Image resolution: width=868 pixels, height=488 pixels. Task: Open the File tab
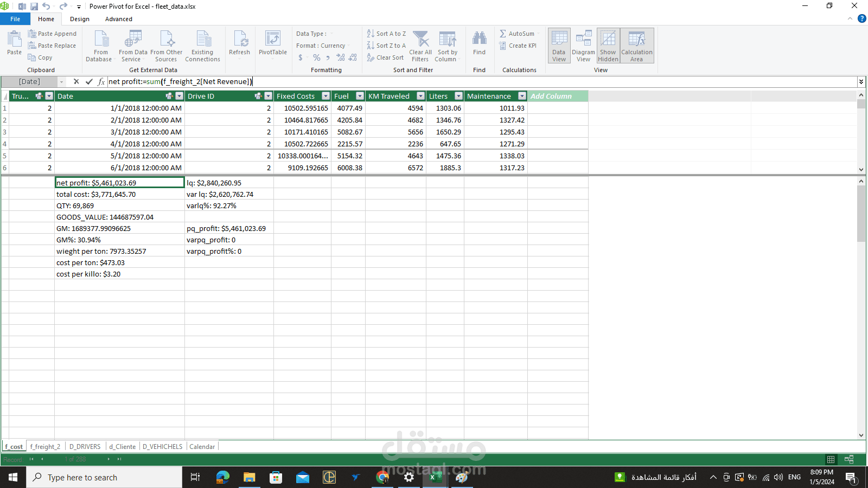(15, 19)
